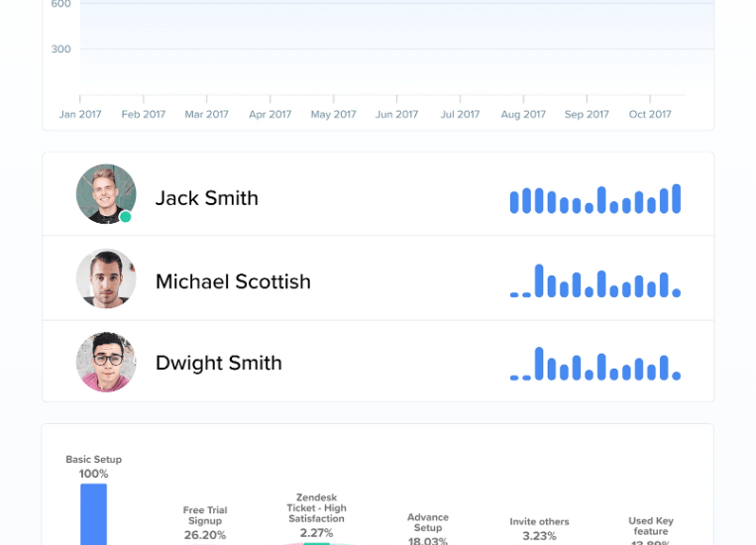Click the Free Trial Signup step
Image resolution: width=756 pixels, height=545 pixels.
click(x=205, y=523)
